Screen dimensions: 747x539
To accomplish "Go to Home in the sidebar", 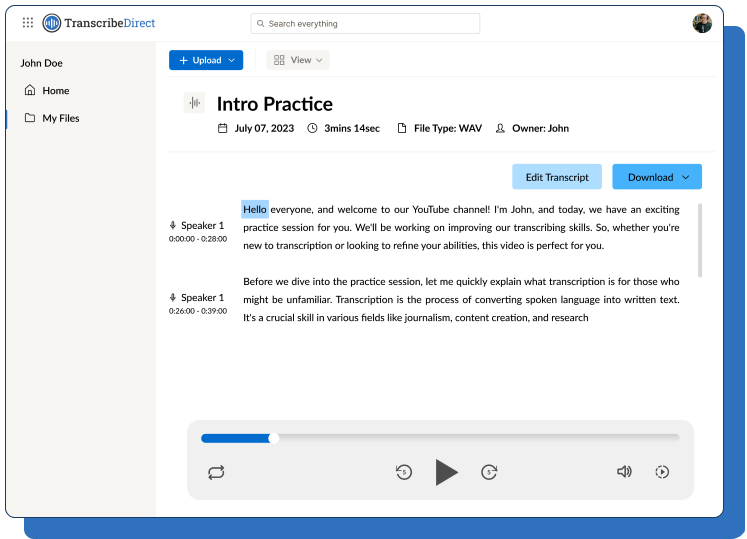I will (55, 91).
